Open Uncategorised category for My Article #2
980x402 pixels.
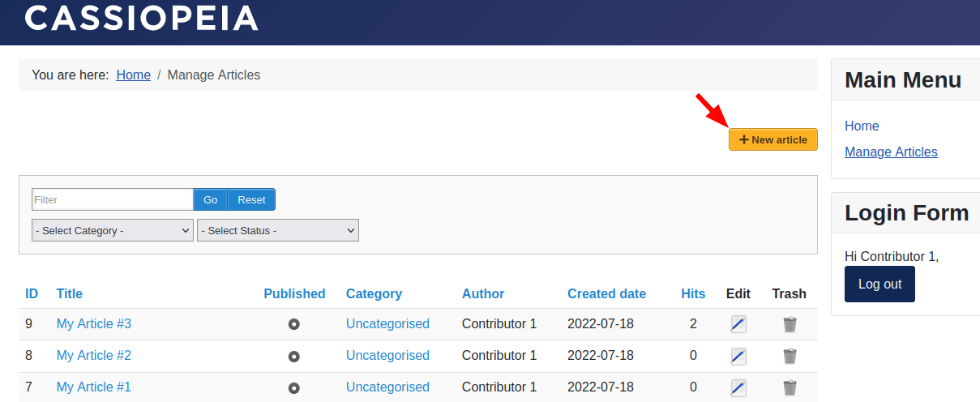click(387, 355)
